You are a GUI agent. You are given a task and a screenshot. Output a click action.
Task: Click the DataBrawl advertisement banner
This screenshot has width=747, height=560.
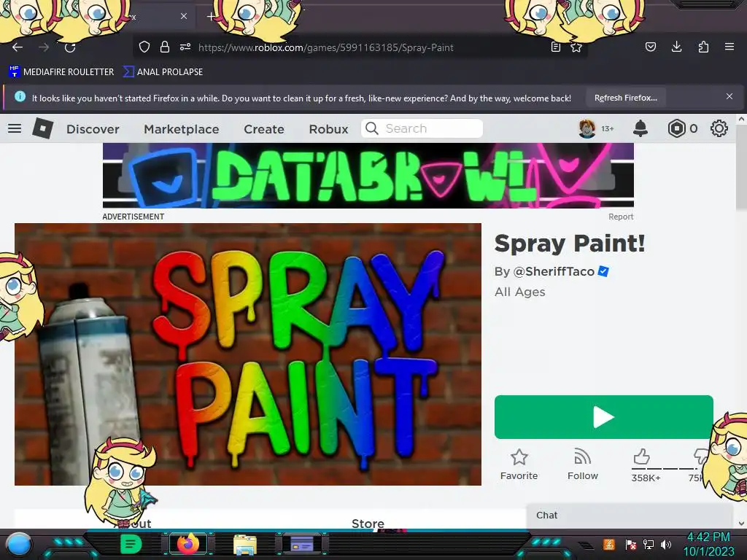pyautogui.click(x=368, y=176)
